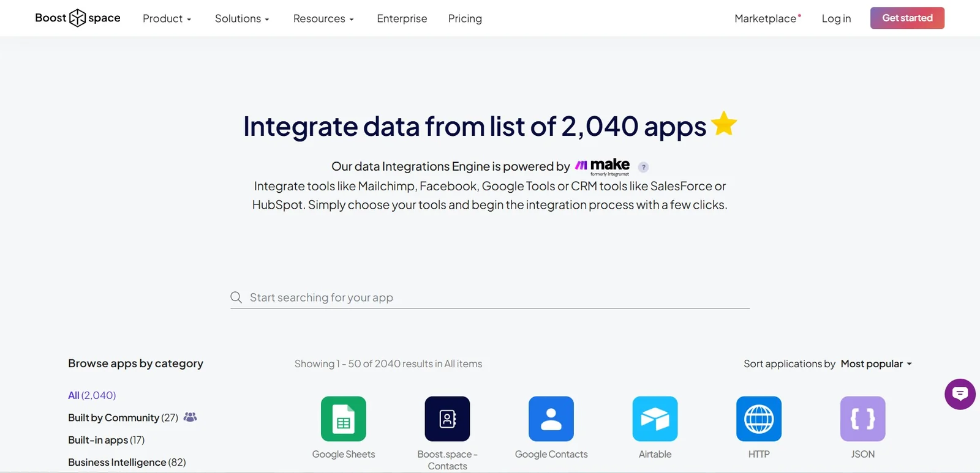Click the Google Sheets label

coord(344,454)
